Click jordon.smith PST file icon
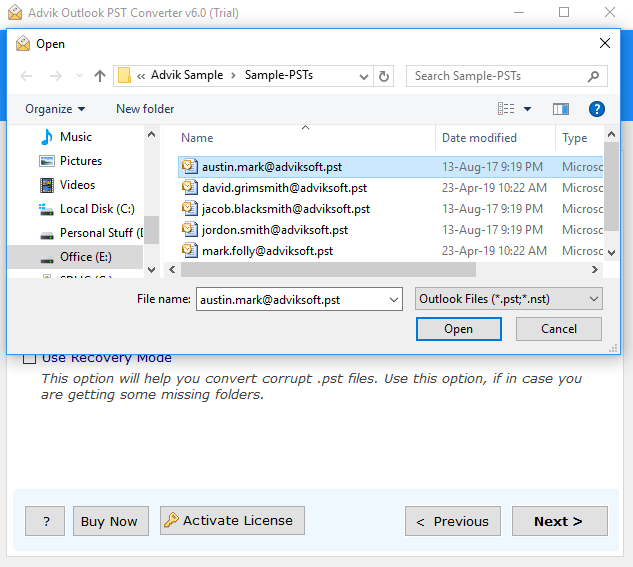 click(189, 229)
